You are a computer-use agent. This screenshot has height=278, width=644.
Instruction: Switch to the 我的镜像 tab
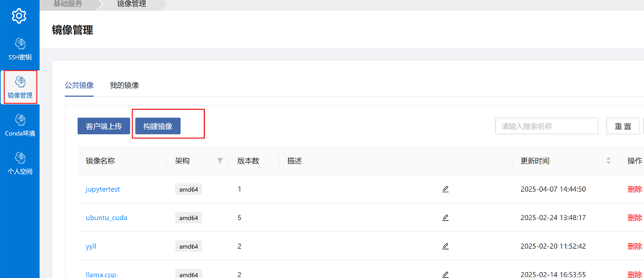(124, 85)
